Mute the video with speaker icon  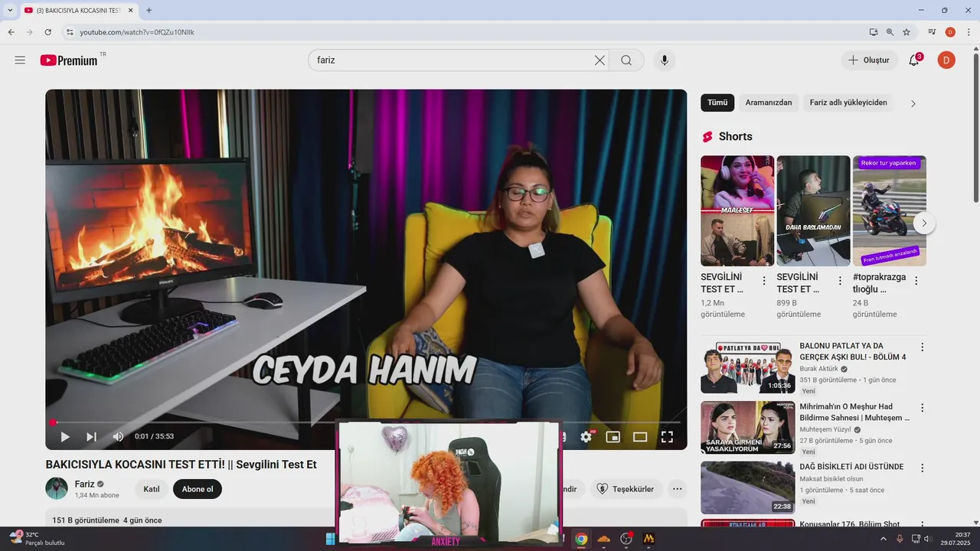(x=118, y=437)
